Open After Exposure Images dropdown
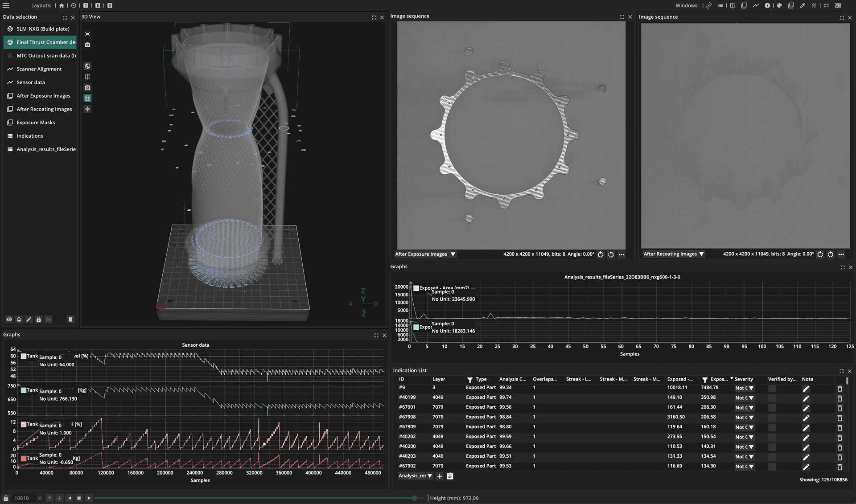The image size is (856, 504). (453, 254)
